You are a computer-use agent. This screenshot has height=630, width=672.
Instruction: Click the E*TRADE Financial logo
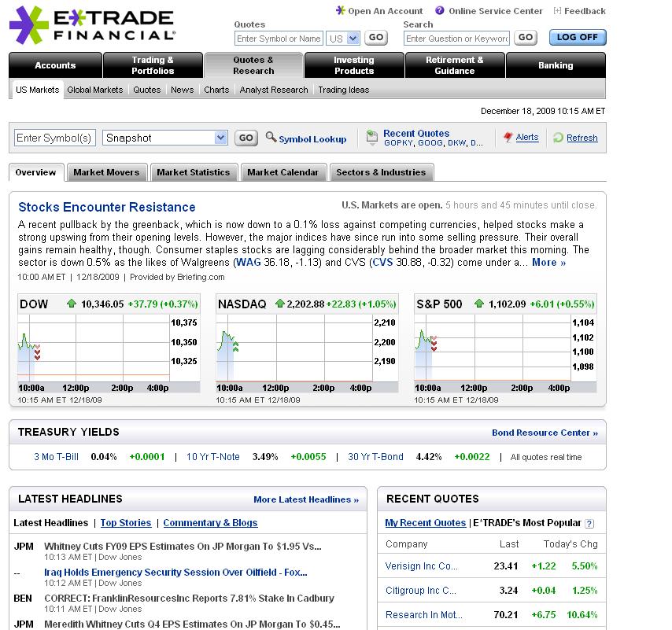coord(92,24)
